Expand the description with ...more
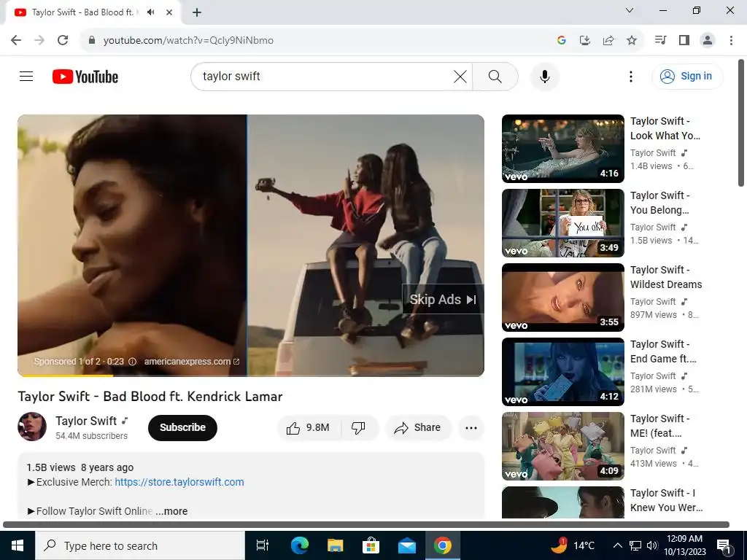Viewport: 747px width, 560px height. point(171,511)
